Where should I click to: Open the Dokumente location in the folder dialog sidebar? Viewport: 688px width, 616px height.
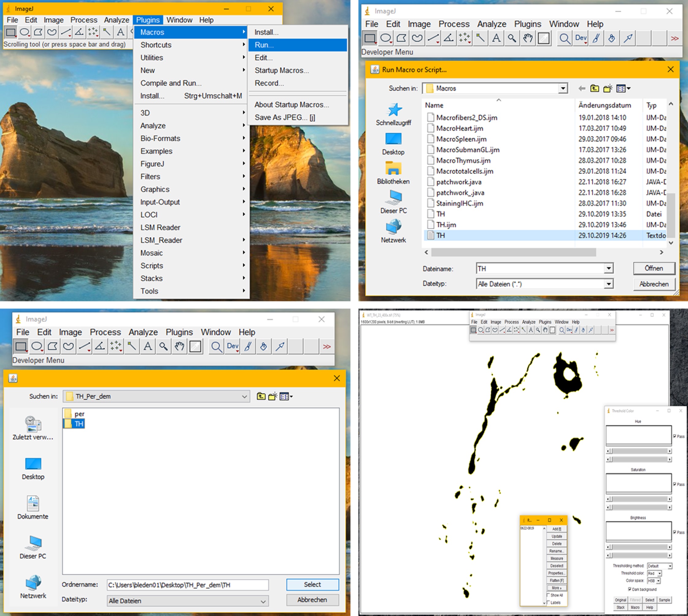[33, 503]
